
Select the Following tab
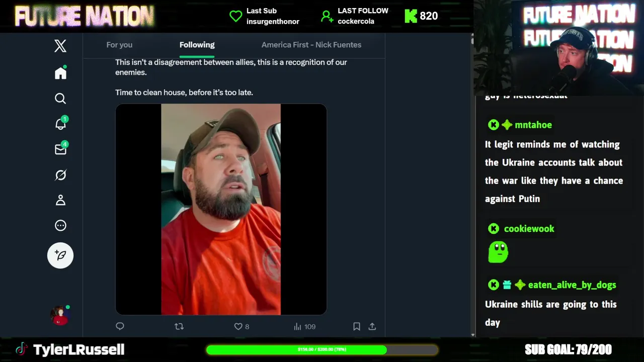coord(197,45)
